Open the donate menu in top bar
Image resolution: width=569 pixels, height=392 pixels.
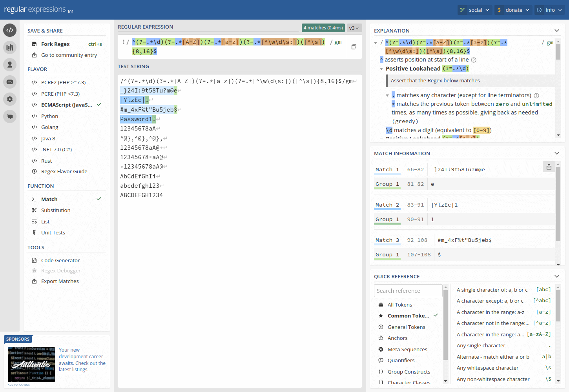click(x=512, y=10)
